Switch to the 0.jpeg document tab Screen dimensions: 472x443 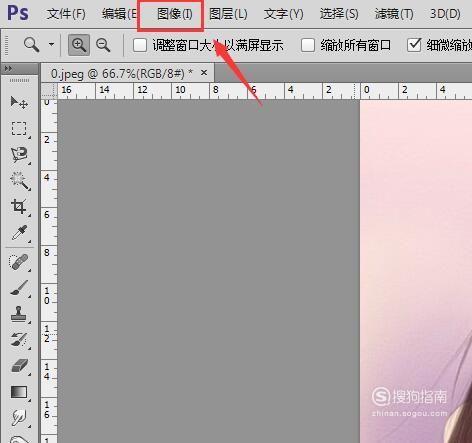pyautogui.click(x=122, y=73)
